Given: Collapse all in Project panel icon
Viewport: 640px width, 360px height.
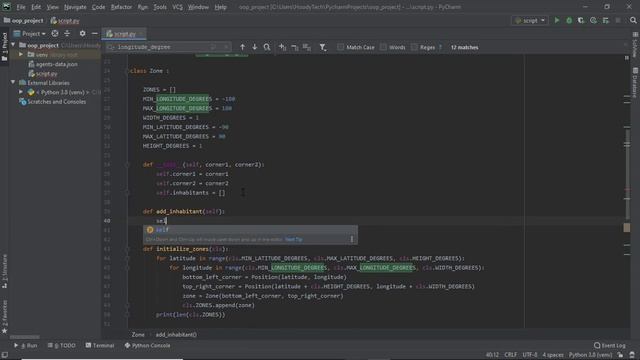Looking at the screenshot, I should click(x=67, y=33).
